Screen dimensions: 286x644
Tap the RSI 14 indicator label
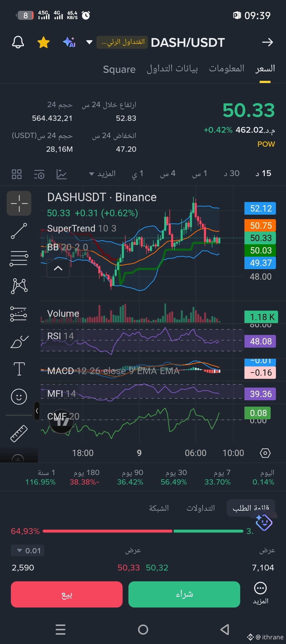point(60,336)
